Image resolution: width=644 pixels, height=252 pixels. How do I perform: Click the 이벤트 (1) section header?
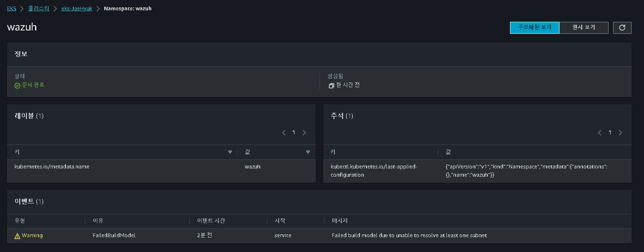(29, 201)
